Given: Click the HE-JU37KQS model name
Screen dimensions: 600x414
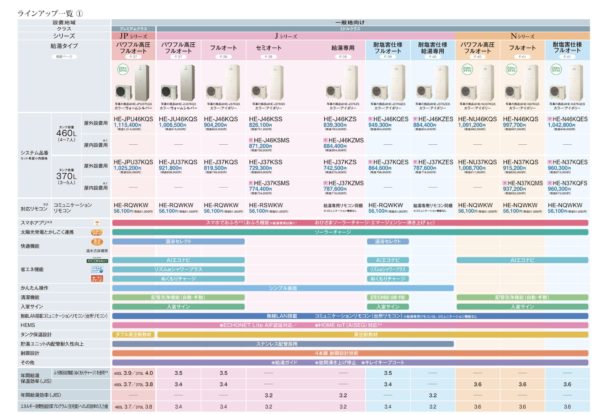Looking at the screenshot, I should [178, 162].
